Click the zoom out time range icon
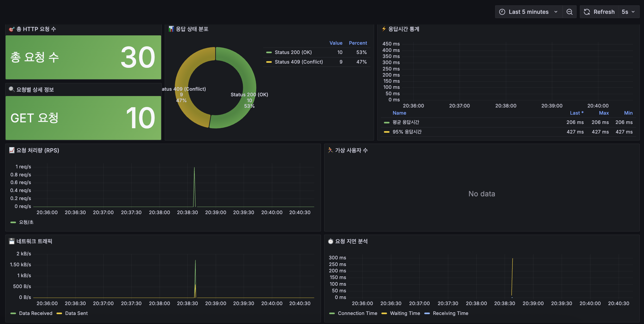The width and height of the screenshot is (644, 324). [569, 12]
